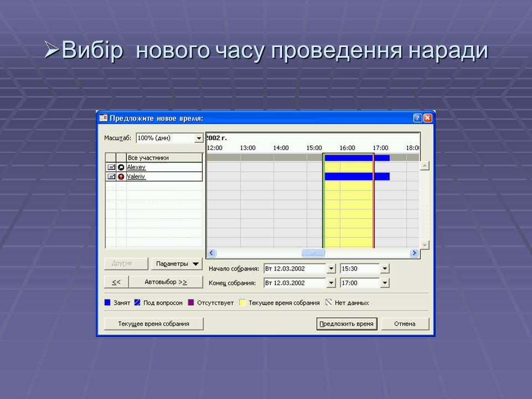Click the end time field 17:00
The height and width of the screenshot is (399, 532).
point(360,283)
